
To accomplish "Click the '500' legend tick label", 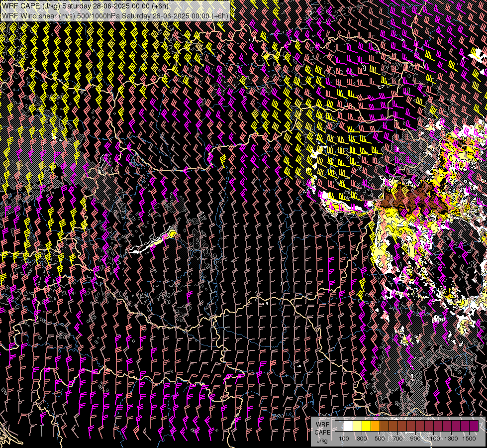I will click(x=380, y=439).
